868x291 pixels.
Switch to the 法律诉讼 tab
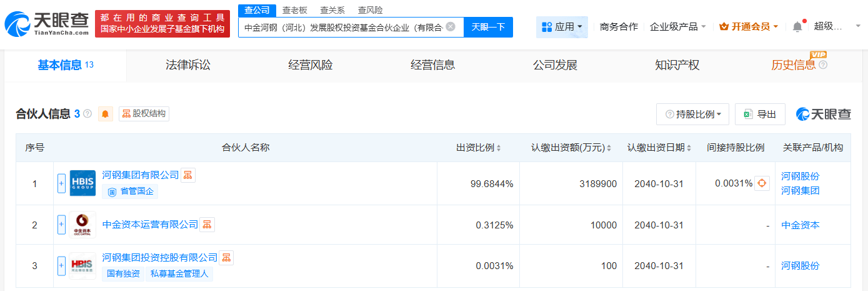(188, 65)
